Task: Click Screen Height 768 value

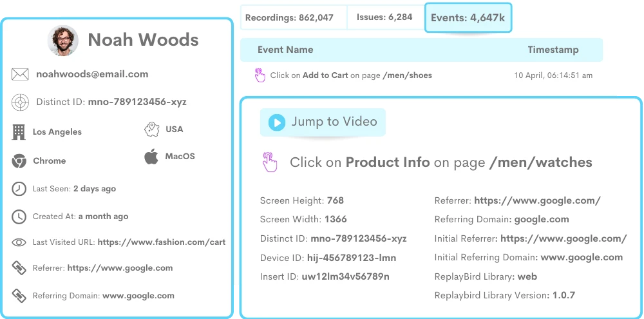Action: point(336,200)
